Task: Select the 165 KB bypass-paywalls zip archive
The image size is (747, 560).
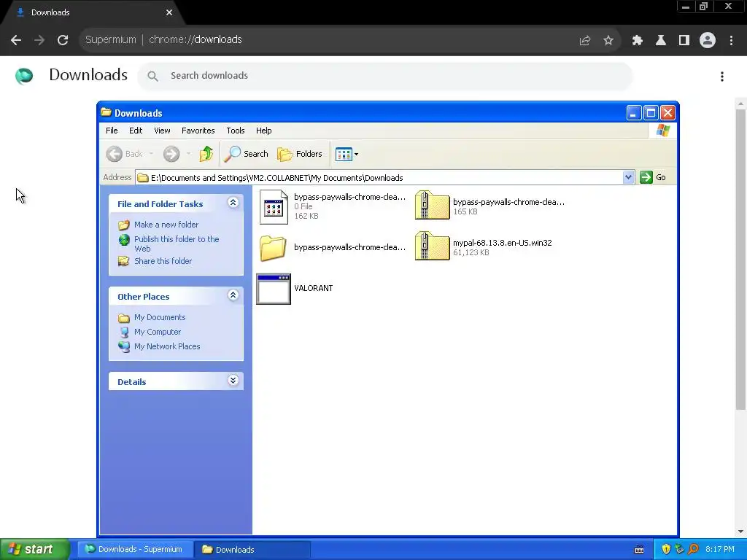Action: click(x=432, y=206)
